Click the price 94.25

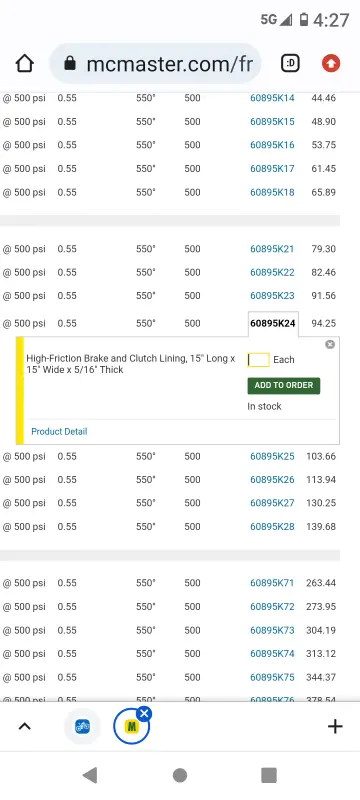coord(324,323)
